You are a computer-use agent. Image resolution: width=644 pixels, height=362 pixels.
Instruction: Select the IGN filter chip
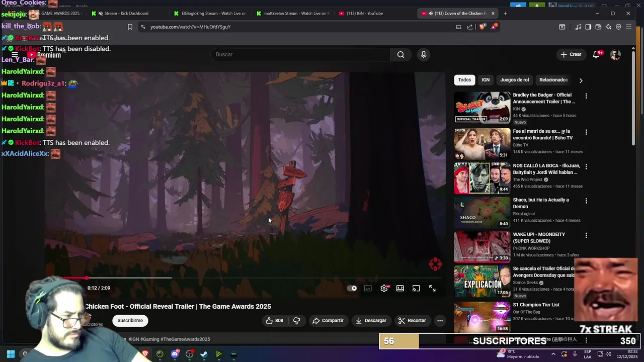click(x=486, y=80)
